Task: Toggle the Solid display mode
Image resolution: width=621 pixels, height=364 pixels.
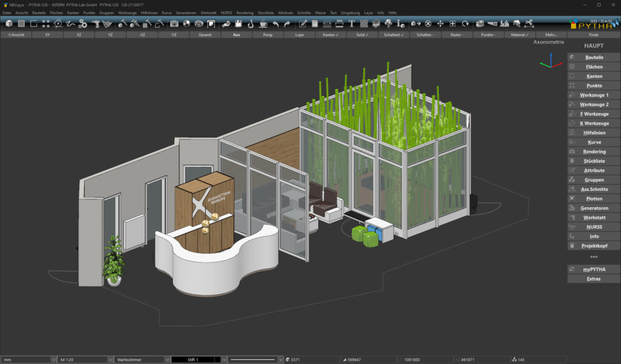Action: click(362, 35)
